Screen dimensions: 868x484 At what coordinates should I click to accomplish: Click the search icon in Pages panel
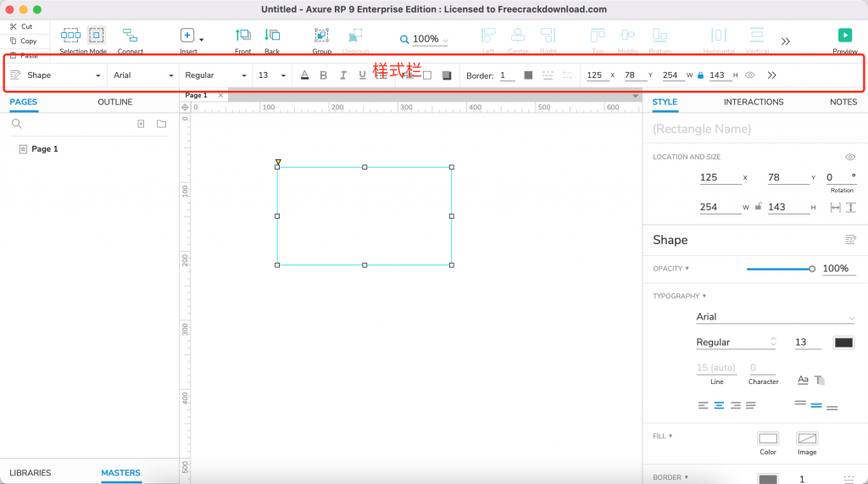click(x=16, y=124)
